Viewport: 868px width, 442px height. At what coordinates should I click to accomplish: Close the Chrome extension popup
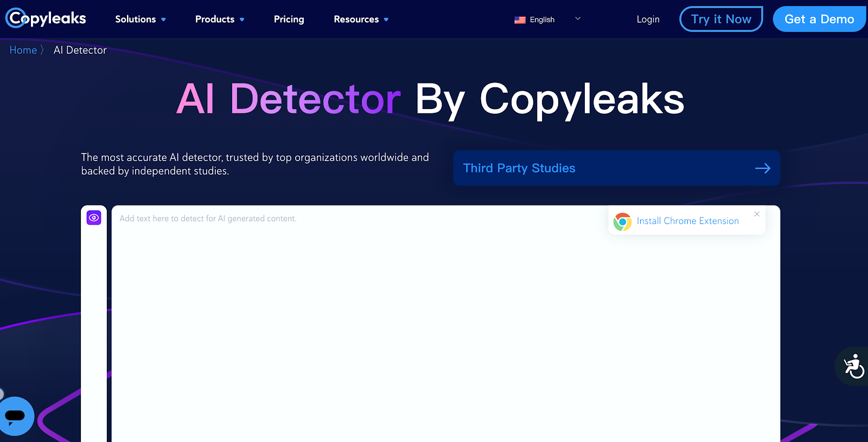(757, 214)
